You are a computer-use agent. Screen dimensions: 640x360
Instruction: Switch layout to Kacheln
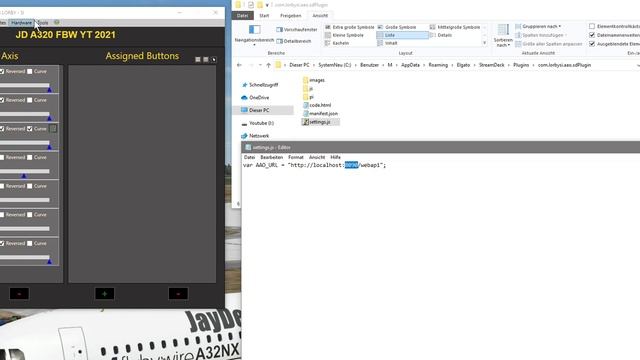[337, 43]
